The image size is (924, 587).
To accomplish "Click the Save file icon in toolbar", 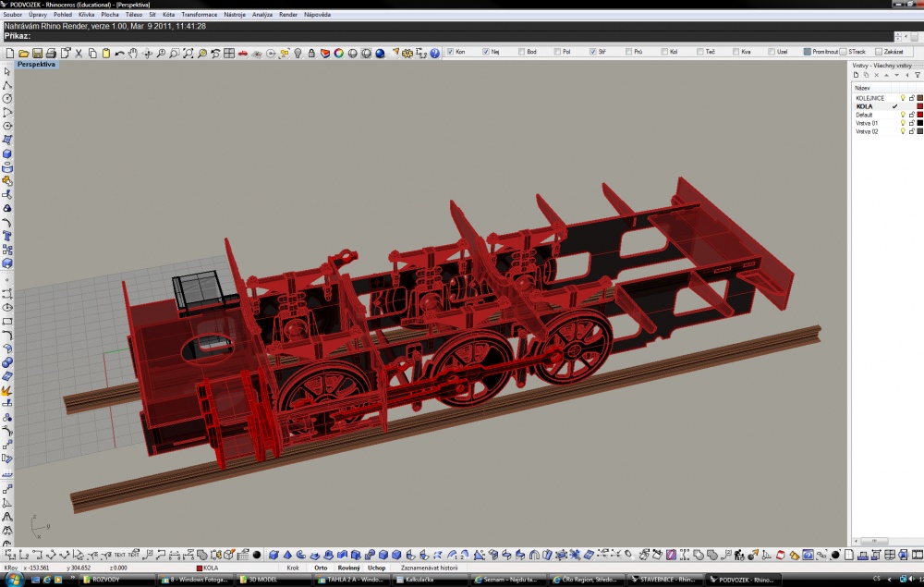I will pyautogui.click(x=37, y=53).
